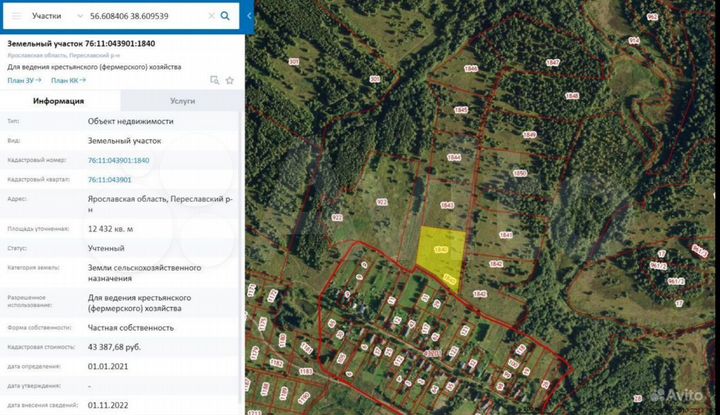Select the Информация tab
The width and height of the screenshot is (720, 415).
[x=58, y=101]
